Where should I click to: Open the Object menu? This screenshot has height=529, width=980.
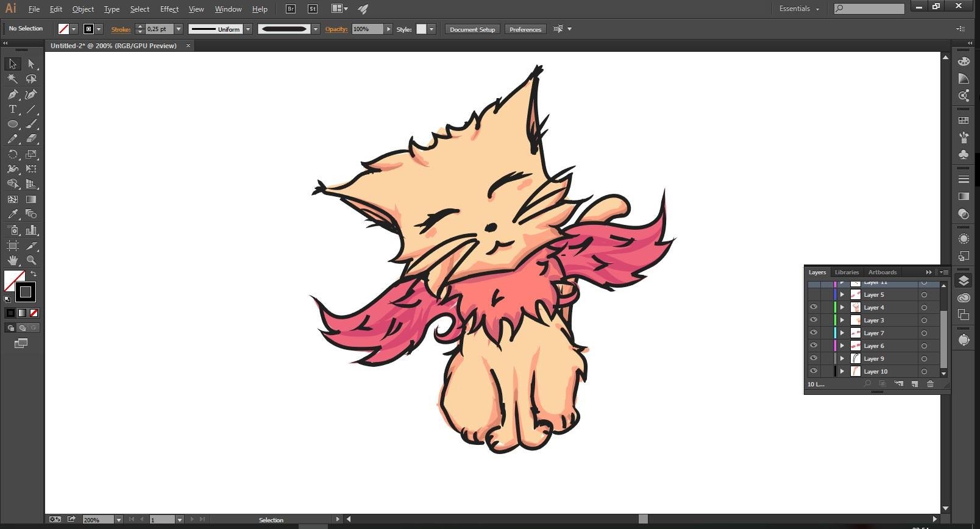coord(83,9)
